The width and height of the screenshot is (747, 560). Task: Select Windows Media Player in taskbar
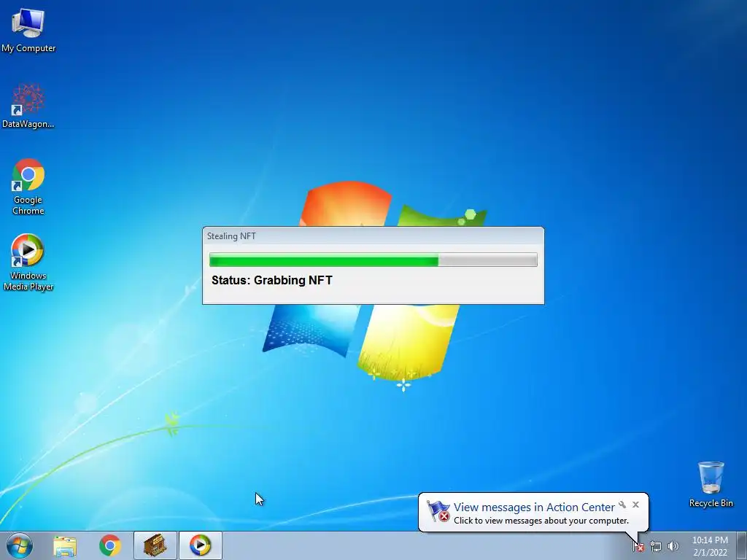click(200, 545)
